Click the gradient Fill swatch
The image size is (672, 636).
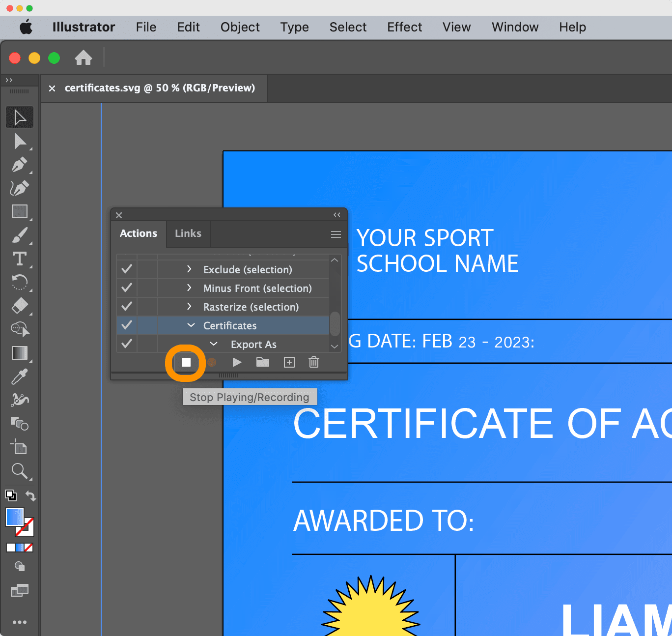pos(14,517)
